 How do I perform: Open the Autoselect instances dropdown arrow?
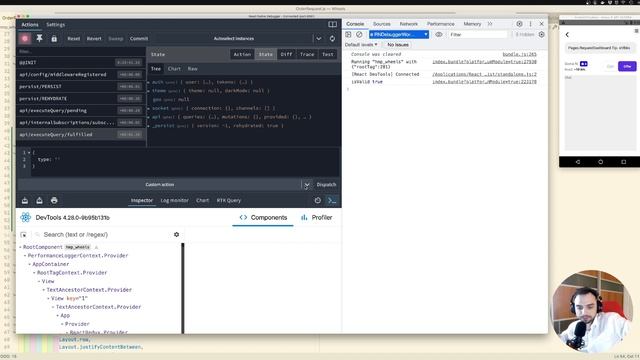[319, 39]
